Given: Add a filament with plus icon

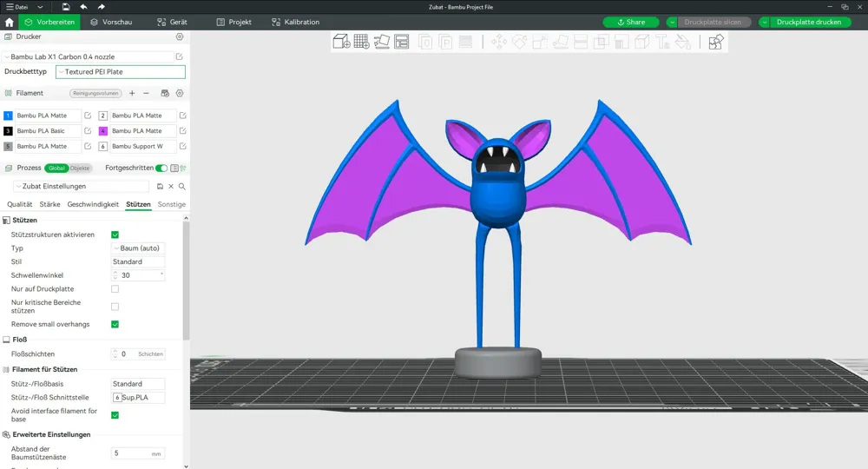Looking at the screenshot, I should click(x=132, y=93).
